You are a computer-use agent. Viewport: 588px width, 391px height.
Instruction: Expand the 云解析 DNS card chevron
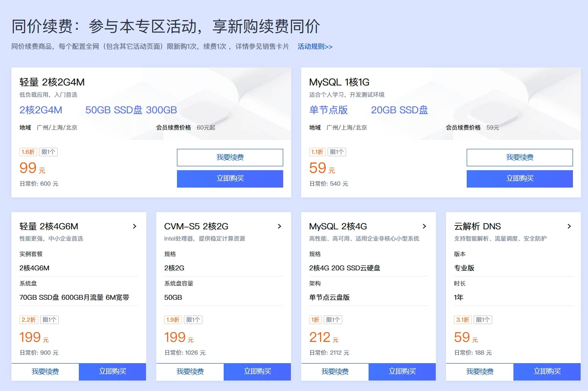tap(569, 226)
